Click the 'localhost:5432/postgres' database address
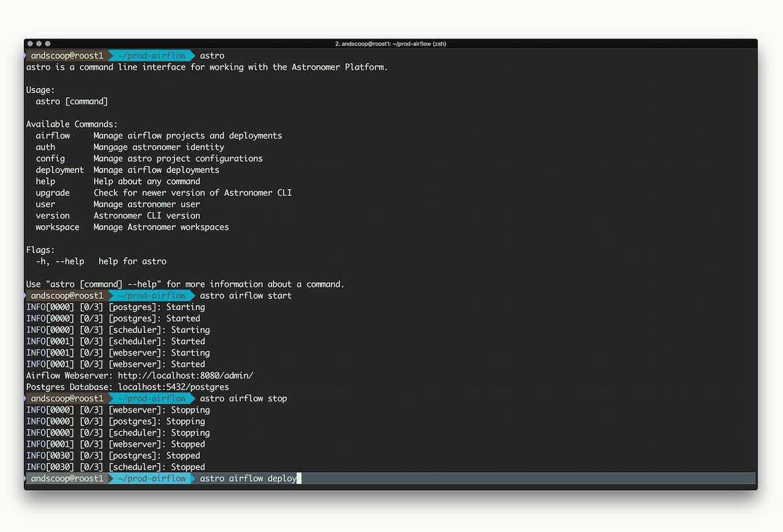The width and height of the screenshot is (783, 532). pos(173,387)
